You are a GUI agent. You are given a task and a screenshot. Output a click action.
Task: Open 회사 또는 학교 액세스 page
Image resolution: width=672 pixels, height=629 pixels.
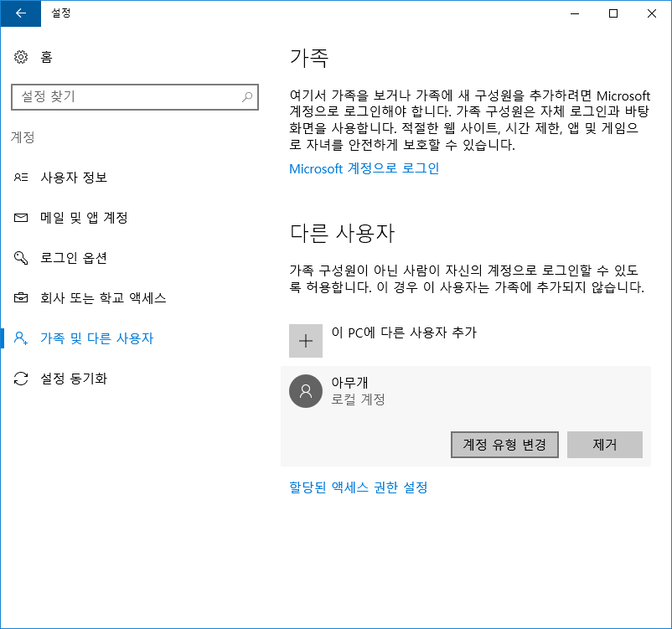pos(103,298)
